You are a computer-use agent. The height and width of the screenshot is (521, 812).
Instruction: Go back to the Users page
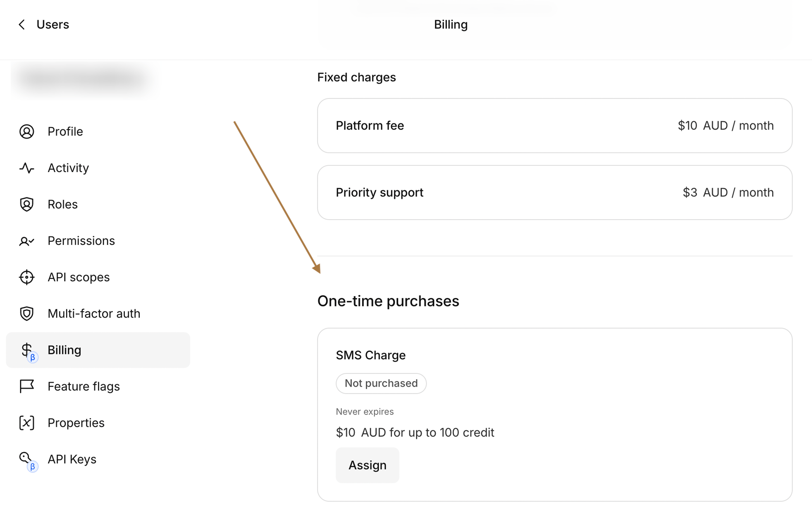[x=53, y=25]
